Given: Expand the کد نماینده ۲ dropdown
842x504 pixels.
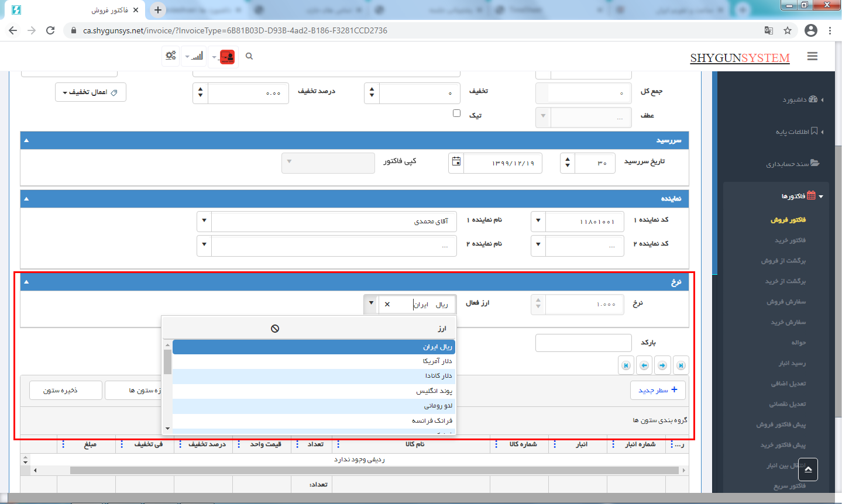Looking at the screenshot, I should click(538, 245).
